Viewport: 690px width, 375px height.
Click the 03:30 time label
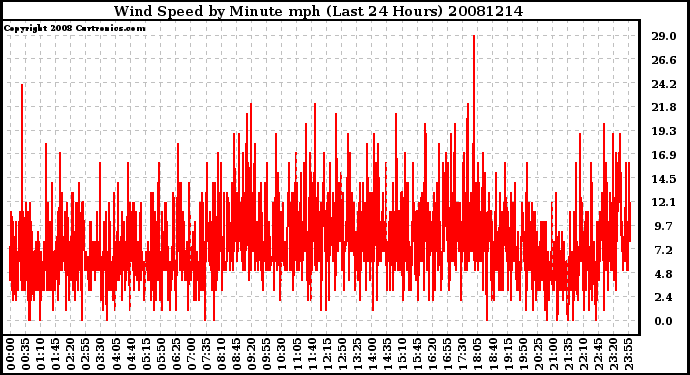pos(101,354)
